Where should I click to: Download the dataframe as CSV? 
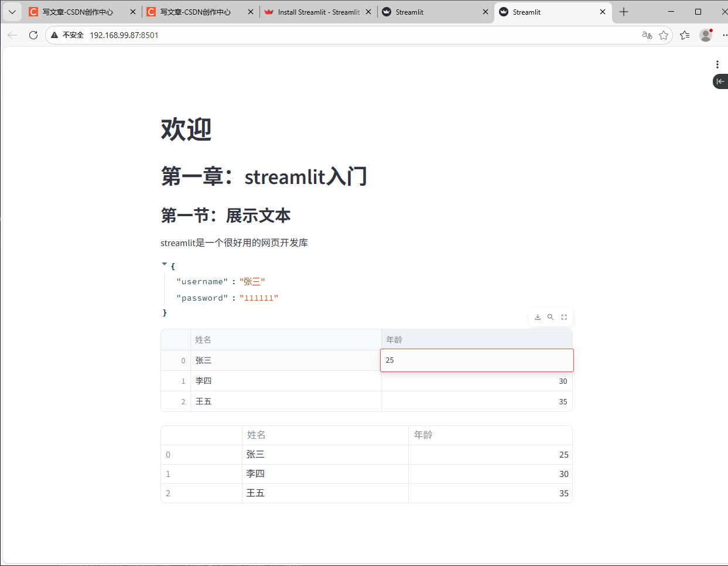(x=538, y=317)
